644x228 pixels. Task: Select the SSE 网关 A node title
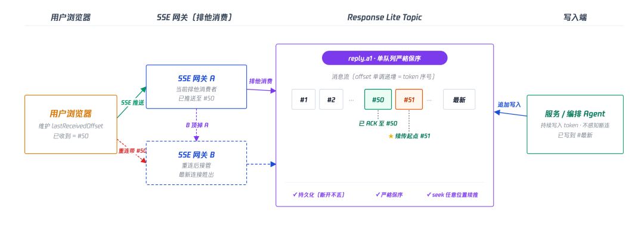click(x=196, y=78)
